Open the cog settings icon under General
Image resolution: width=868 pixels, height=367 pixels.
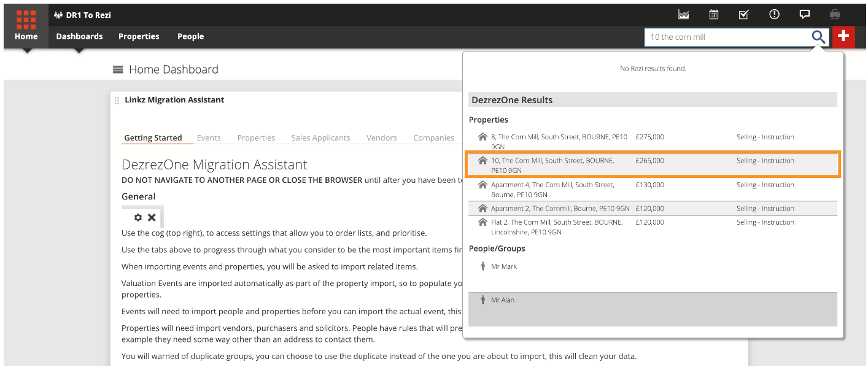[x=138, y=217]
